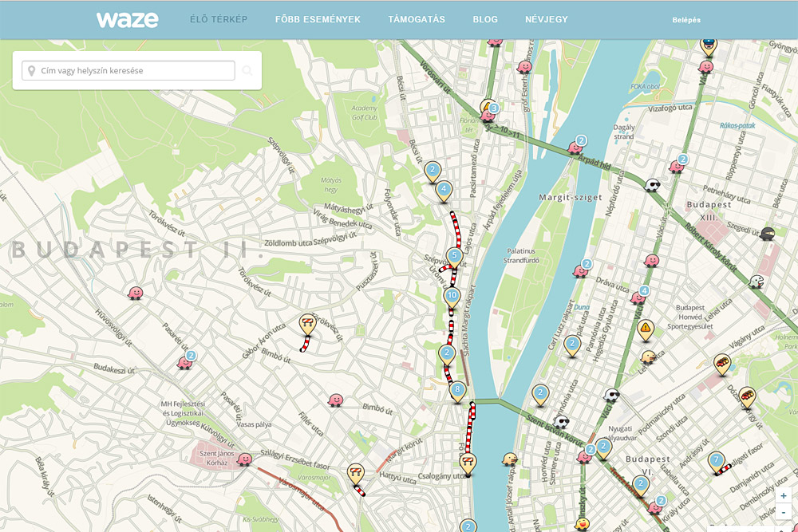Select BLOG in the top navigation
The width and height of the screenshot is (798, 532).
[x=485, y=20]
